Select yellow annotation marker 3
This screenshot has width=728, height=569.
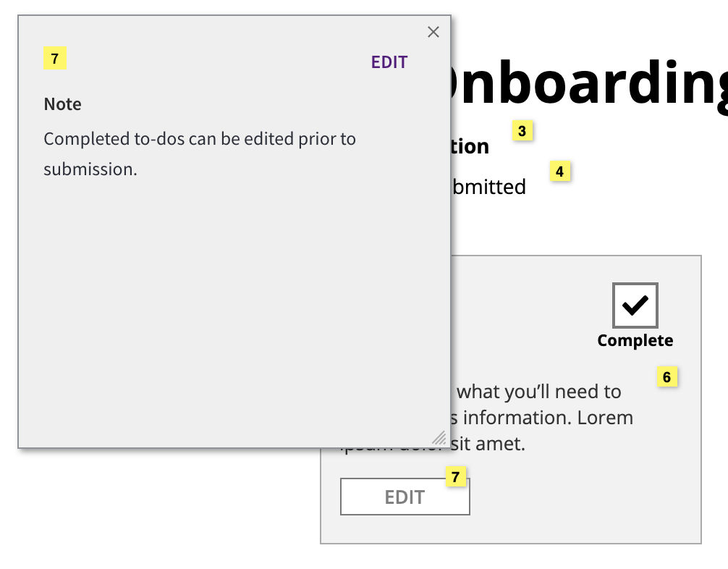[522, 131]
